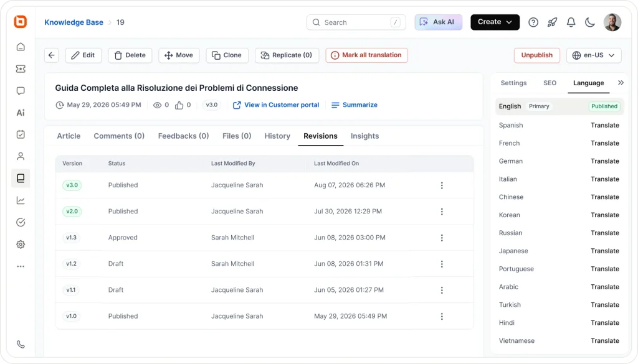Open the reports chart icon in sidebar
638x364 pixels.
click(x=21, y=200)
